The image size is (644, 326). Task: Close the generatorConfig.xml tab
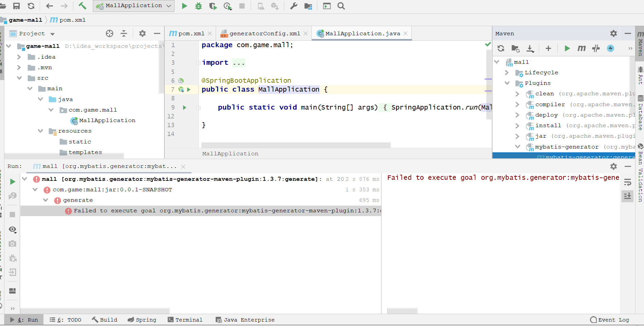[305, 33]
